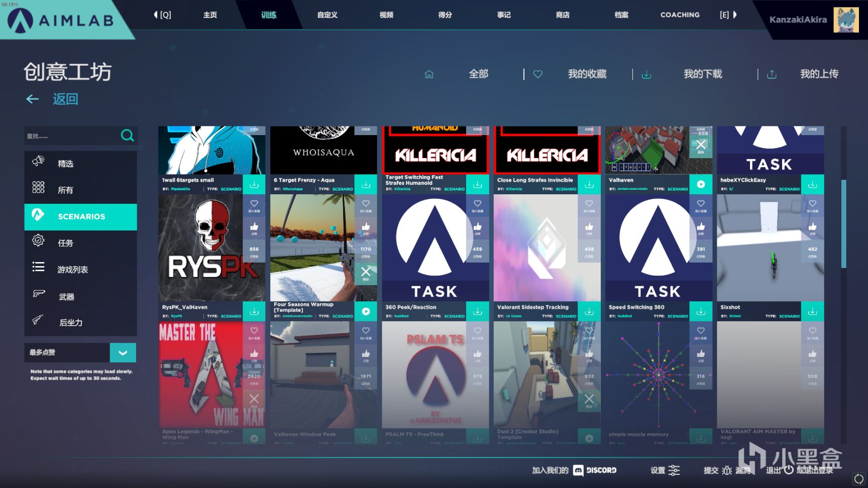Click the search magnifier icon
The height and width of the screenshot is (488, 868).
coord(127,136)
